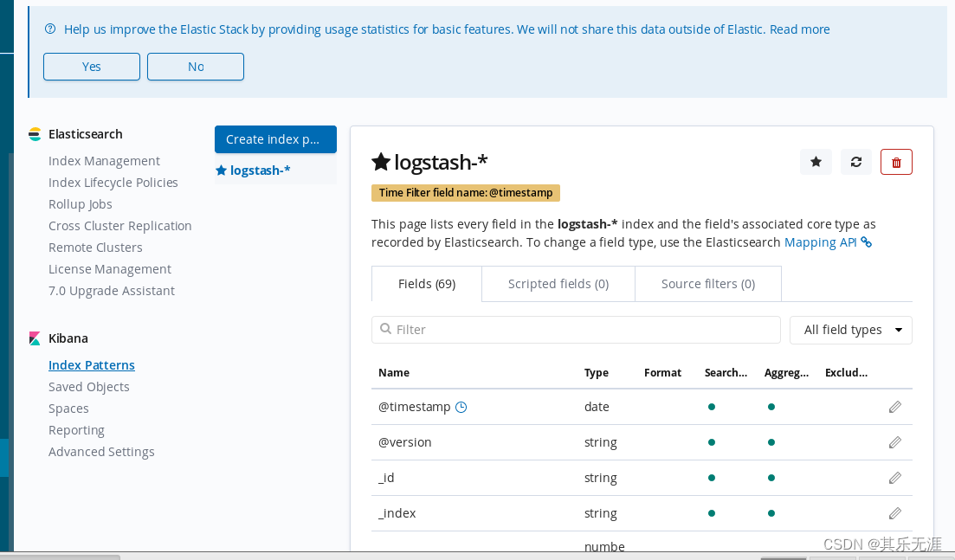Screen dimensions: 955x560
Task: Delete the logstash-* index pattern
Action: tap(896, 162)
